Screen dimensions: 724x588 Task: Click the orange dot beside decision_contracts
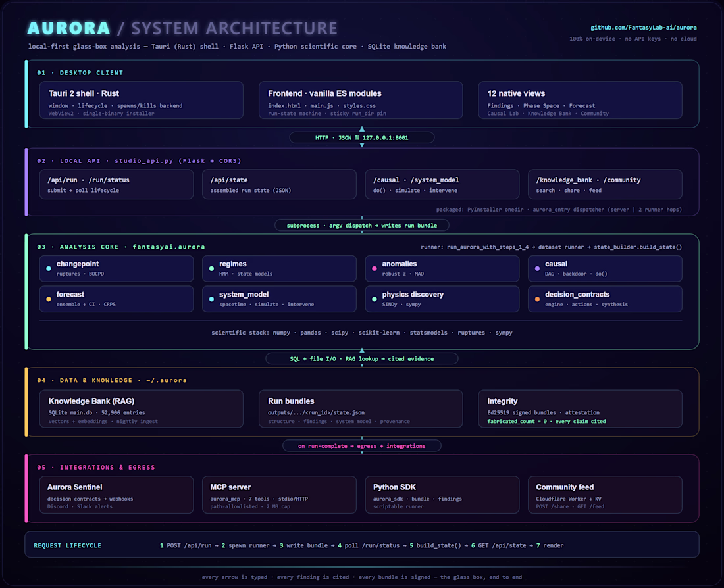(x=537, y=299)
